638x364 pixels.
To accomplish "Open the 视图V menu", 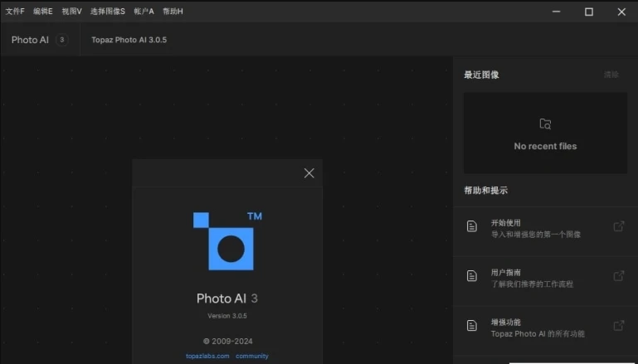I will pyautogui.click(x=71, y=12).
